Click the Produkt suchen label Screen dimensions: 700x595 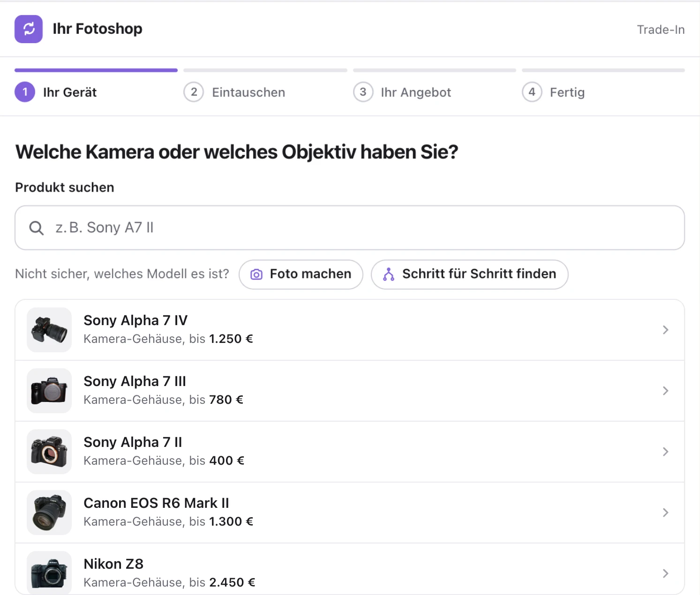pyautogui.click(x=65, y=187)
